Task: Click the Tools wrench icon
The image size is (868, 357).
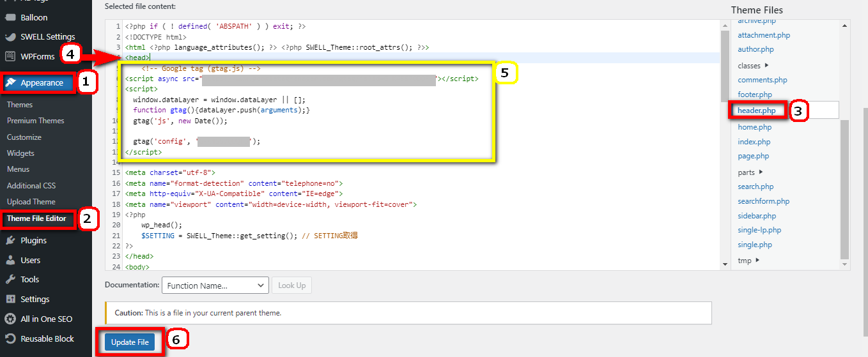Action: (x=10, y=280)
